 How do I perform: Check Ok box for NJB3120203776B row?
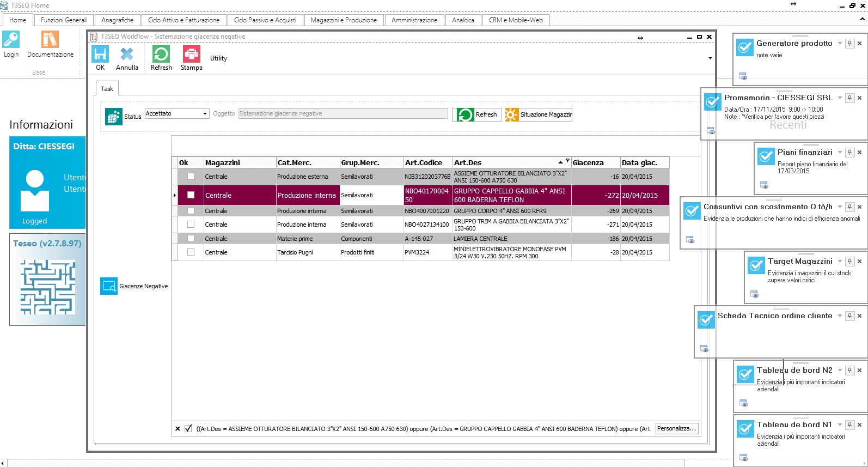(x=191, y=177)
